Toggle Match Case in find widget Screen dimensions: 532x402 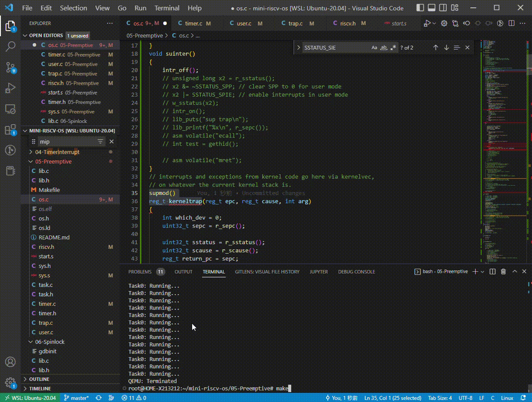[374, 48]
